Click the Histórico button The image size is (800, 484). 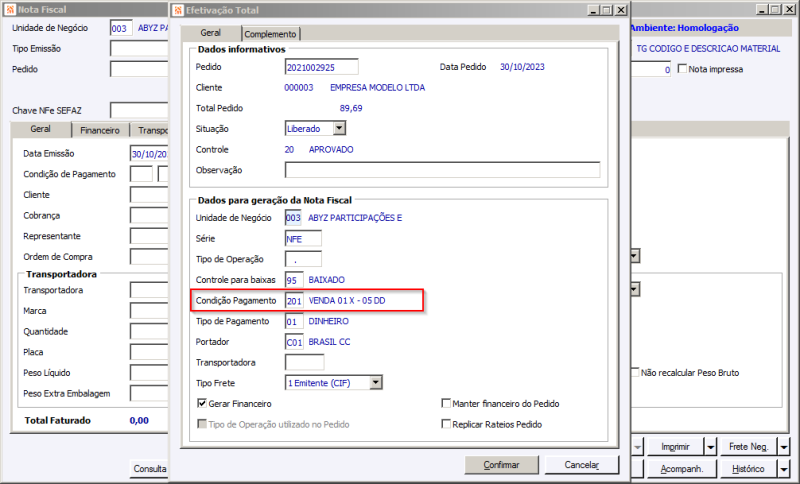[x=748, y=469]
